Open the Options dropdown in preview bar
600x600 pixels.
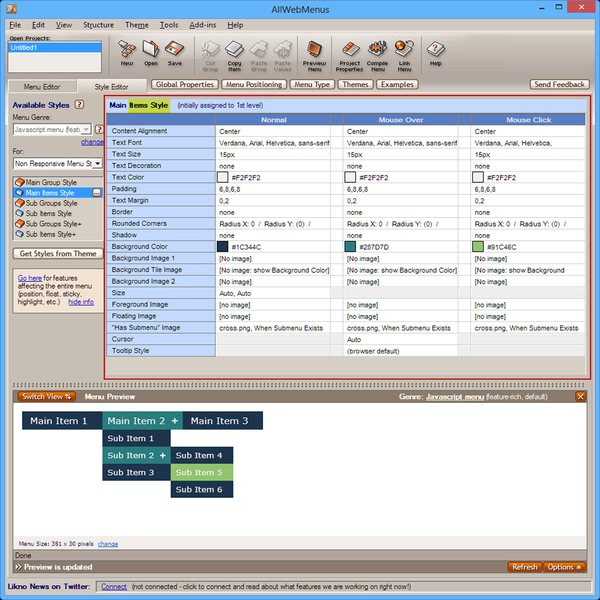(x=564, y=567)
